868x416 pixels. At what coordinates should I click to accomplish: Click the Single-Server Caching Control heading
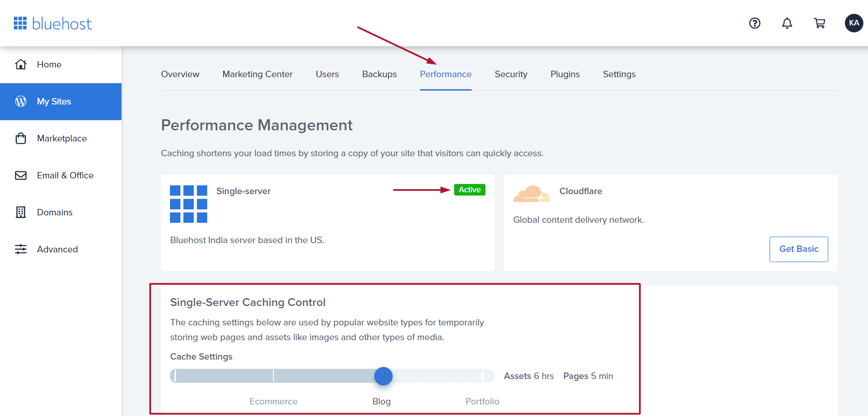click(x=248, y=302)
